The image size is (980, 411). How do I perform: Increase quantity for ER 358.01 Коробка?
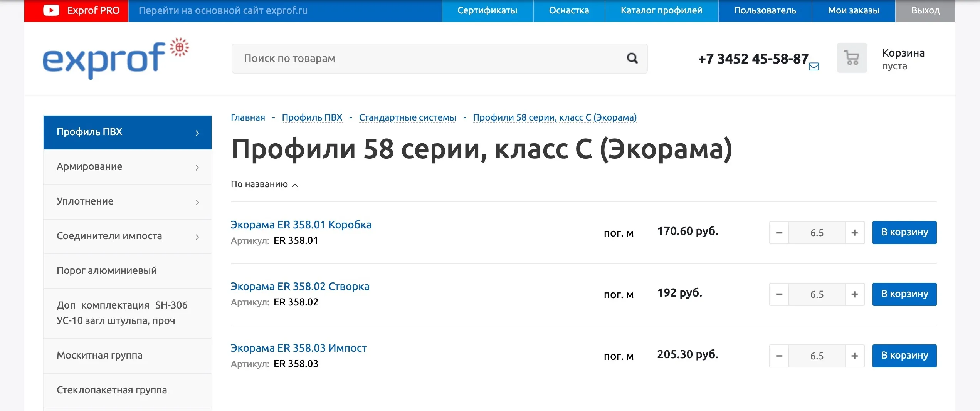pyautogui.click(x=854, y=233)
